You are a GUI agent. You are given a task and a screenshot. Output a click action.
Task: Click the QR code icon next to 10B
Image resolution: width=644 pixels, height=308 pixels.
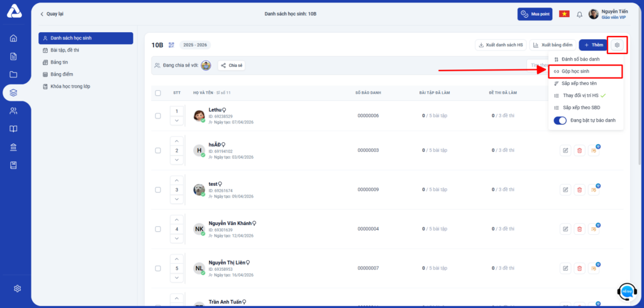(171, 45)
